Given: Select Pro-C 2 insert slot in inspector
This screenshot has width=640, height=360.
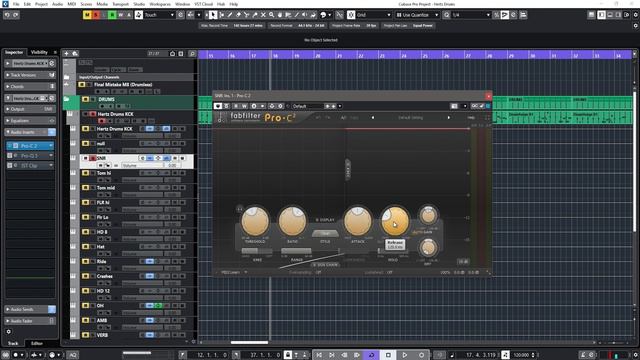Looking at the screenshot, I should (30, 146).
